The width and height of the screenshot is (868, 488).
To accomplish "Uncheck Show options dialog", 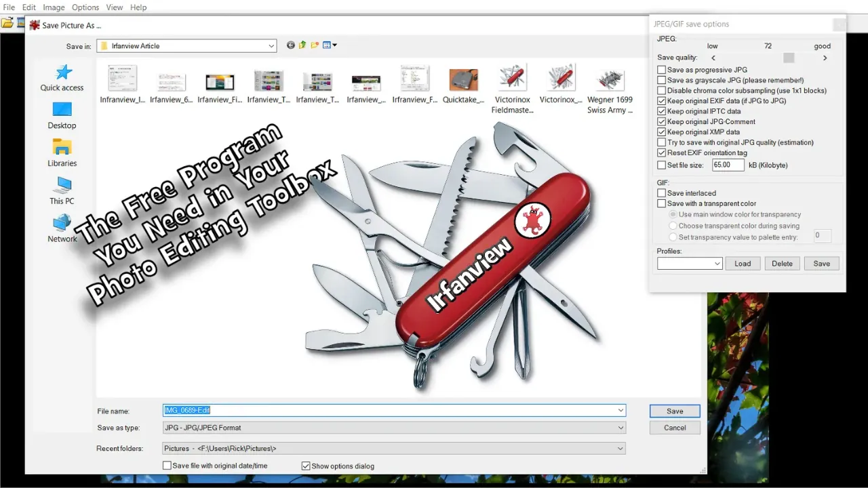I will pyautogui.click(x=306, y=466).
